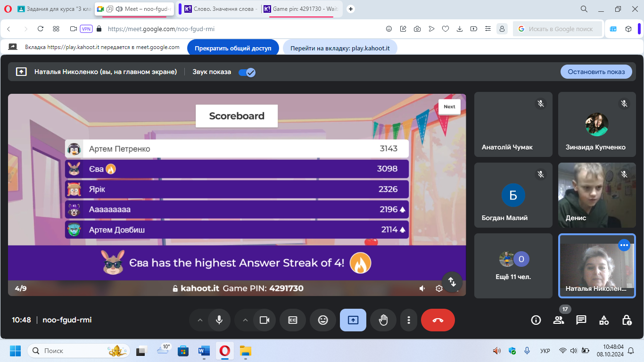Click the meet.google.com address bar
The height and width of the screenshot is (362, 644).
161,29
